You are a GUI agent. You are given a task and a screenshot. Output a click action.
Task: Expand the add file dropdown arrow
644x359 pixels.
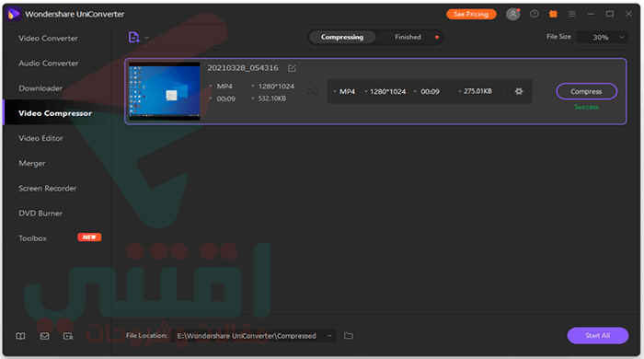pos(146,38)
